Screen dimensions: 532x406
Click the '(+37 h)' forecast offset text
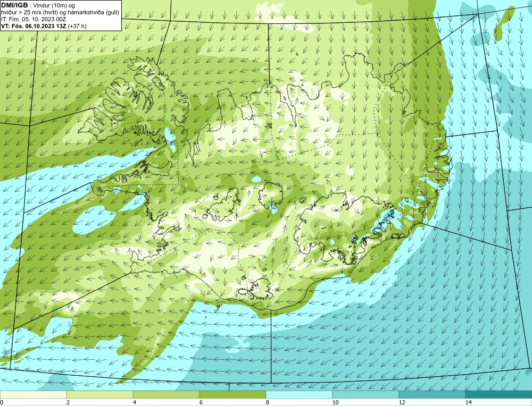(77, 26)
